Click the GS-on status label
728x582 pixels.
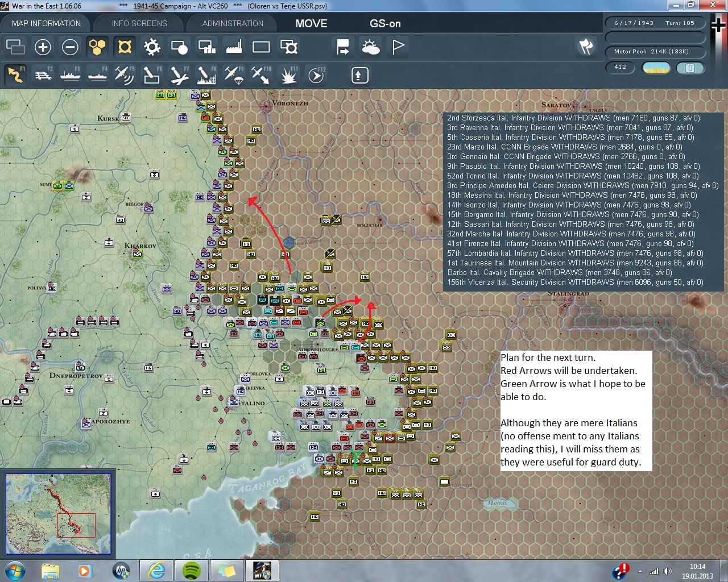click(x=385, y=23)
